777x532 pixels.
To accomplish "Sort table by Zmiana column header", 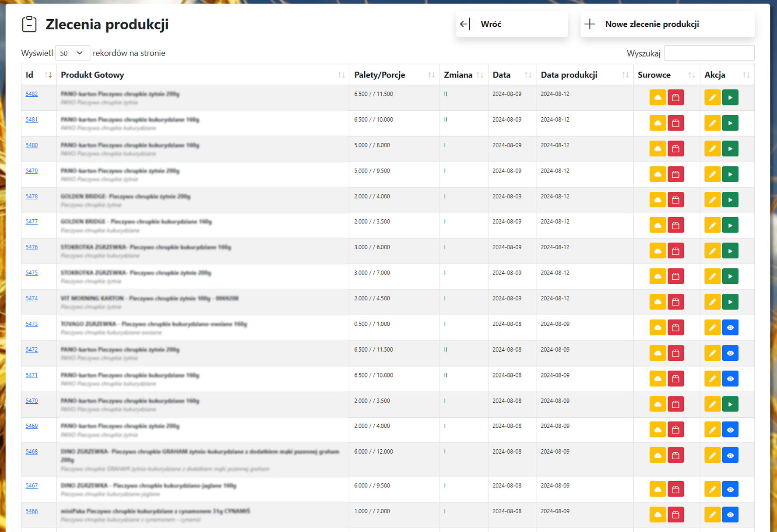I will tap(463, 75).
